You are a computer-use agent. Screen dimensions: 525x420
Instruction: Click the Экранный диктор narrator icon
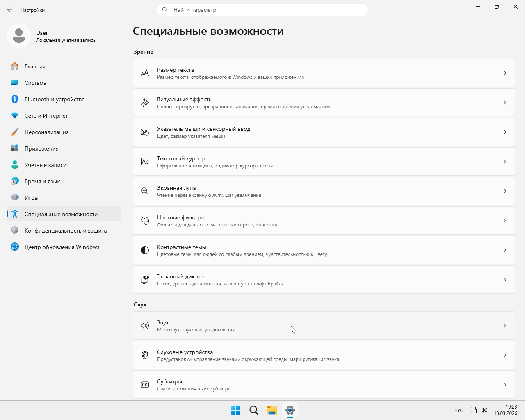(x=145, y=280)
